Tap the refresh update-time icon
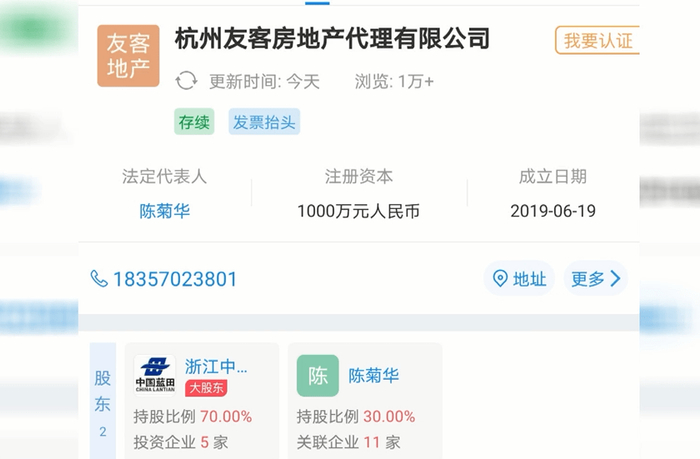700x459 pixels. tap(186, 81)
